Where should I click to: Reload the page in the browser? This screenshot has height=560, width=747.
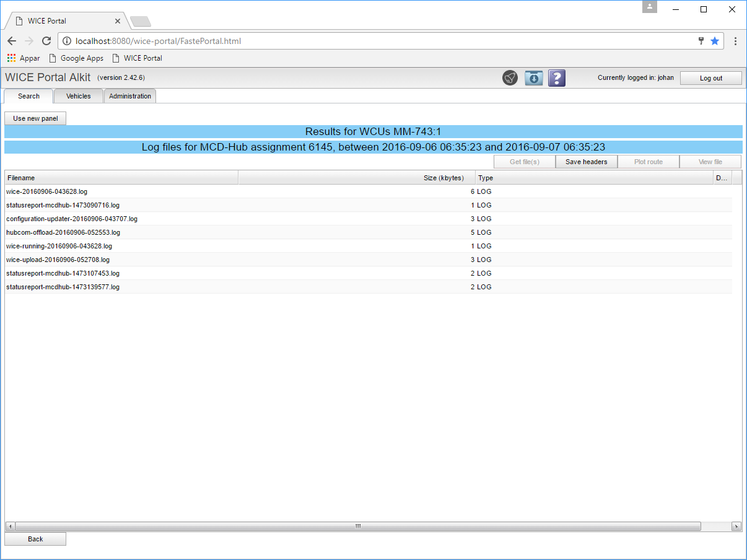coord(46,41)
